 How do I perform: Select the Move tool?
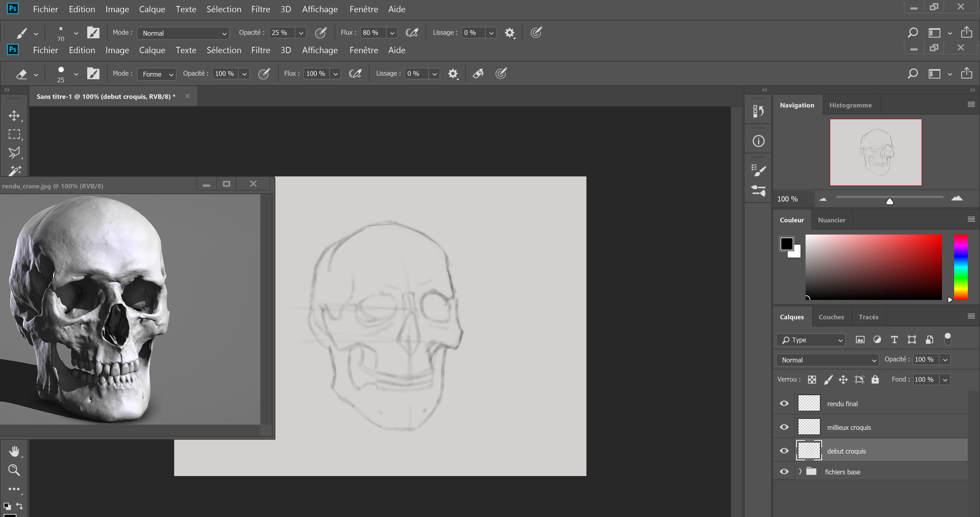point(14,116)
